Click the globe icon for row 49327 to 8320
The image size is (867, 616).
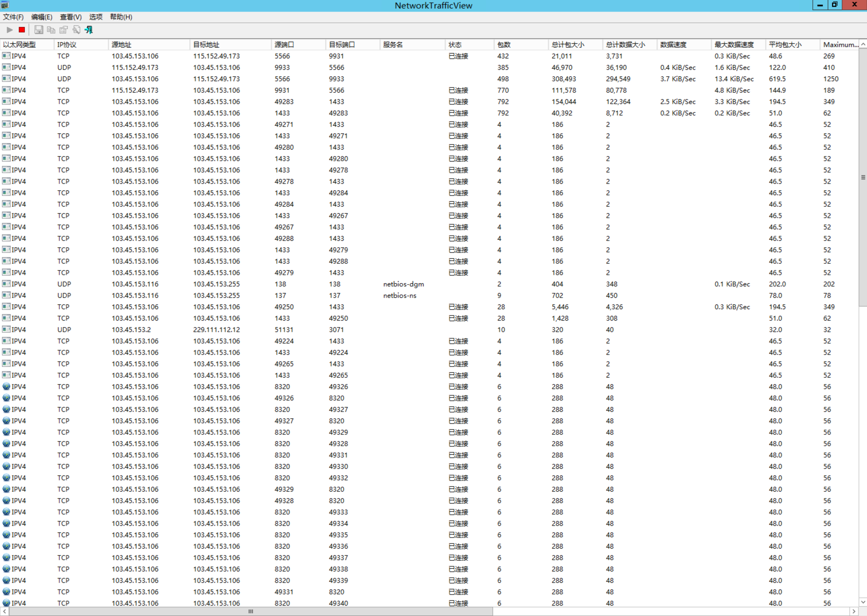pos(6,421)
